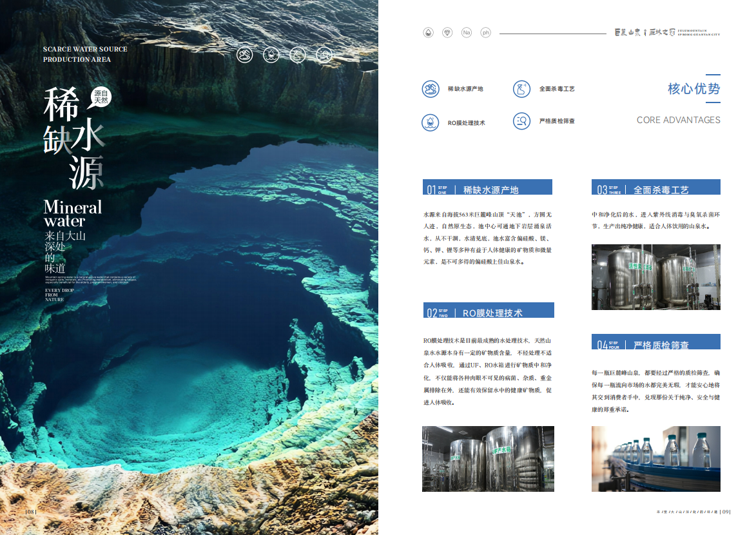Click the 源自天然 speech bubble badge
Image resolution: width=756 pixels, height=535 pixels.
101,97
